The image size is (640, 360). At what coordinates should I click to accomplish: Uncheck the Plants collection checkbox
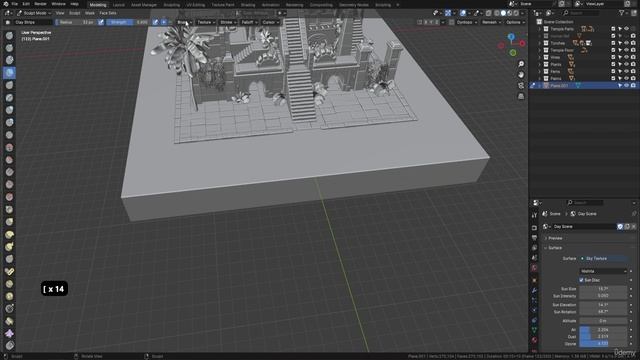tap(613, 64)
